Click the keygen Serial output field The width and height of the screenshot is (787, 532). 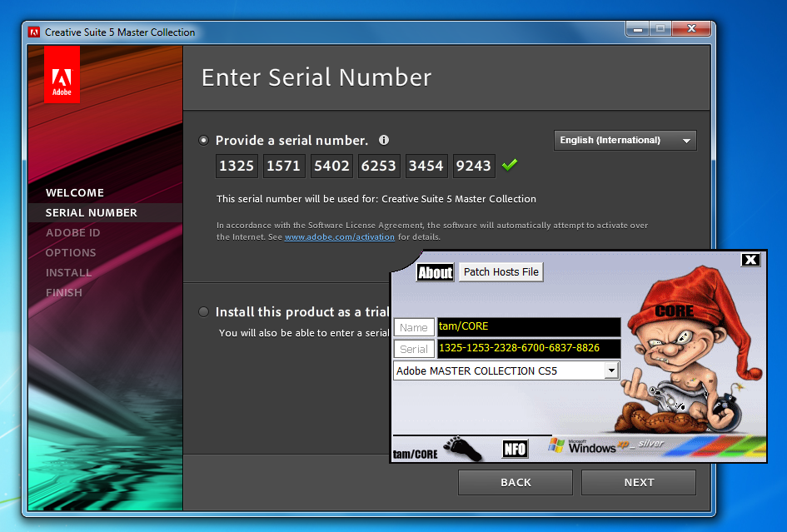pyautogui.click(x=529, y=348)
